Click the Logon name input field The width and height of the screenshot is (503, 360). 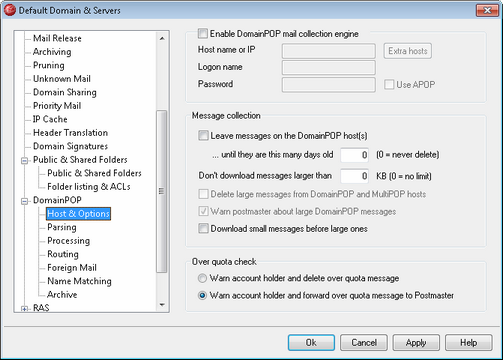coord(329,67)
